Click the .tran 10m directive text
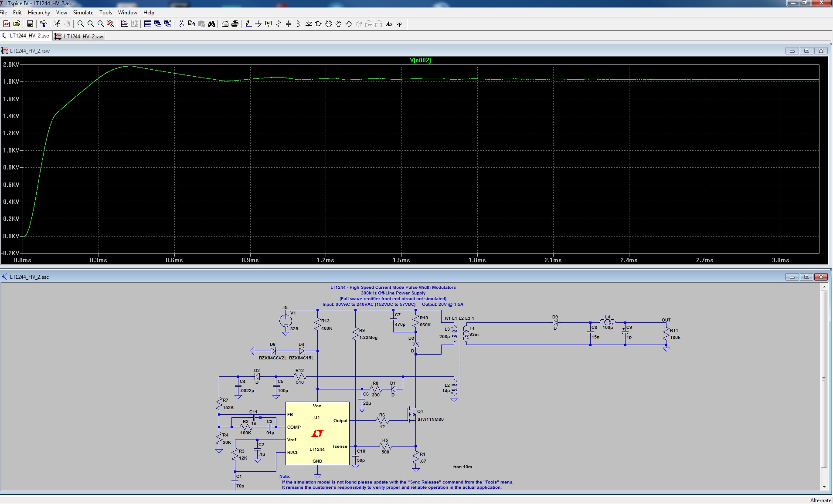The width and height of the screenshot is (833, 504). click(462, 467)
